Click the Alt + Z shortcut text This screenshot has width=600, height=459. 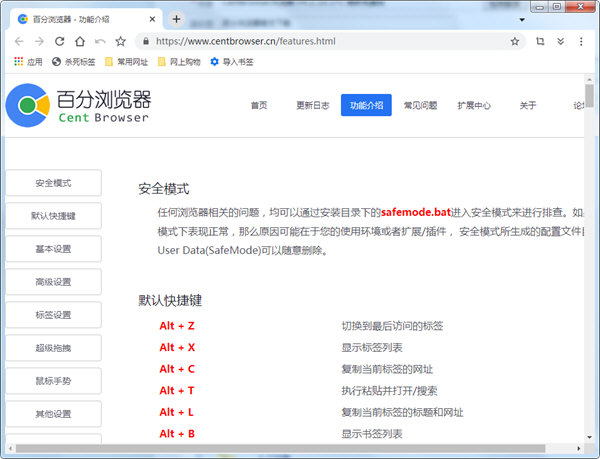pos(177,326)
